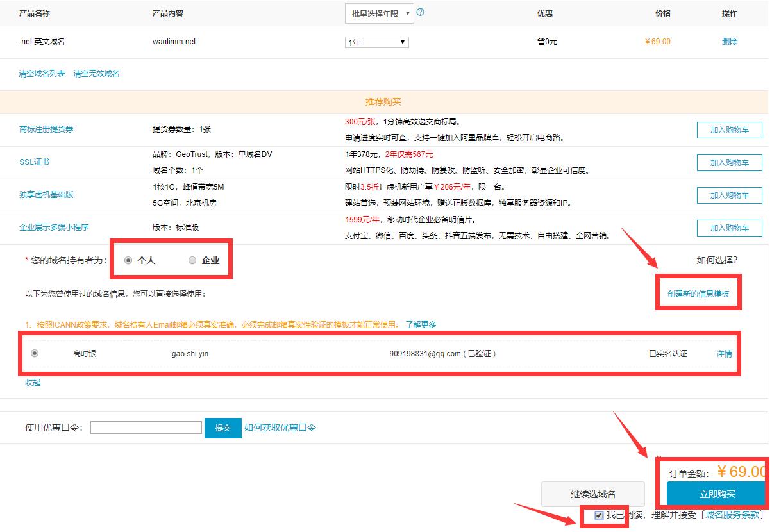772x532 pixels.
Task: Click the coupon code input field
Action: pyautogui.click(x=146, y=428)
